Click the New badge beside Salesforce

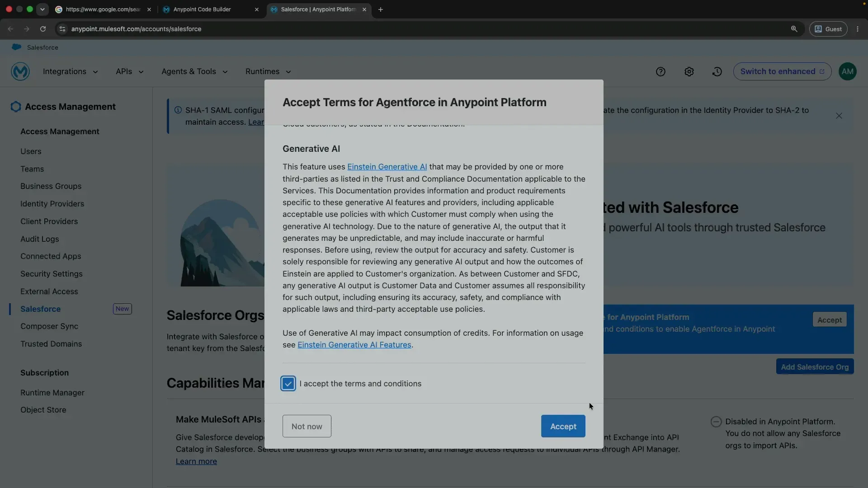tap(122, 309)
